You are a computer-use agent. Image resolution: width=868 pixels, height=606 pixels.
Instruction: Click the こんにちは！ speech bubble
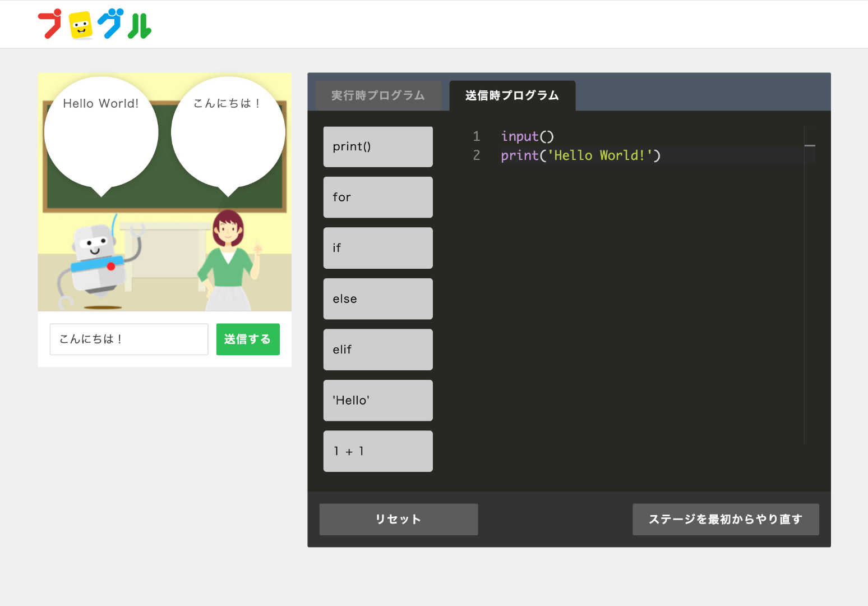coord(228,136)
